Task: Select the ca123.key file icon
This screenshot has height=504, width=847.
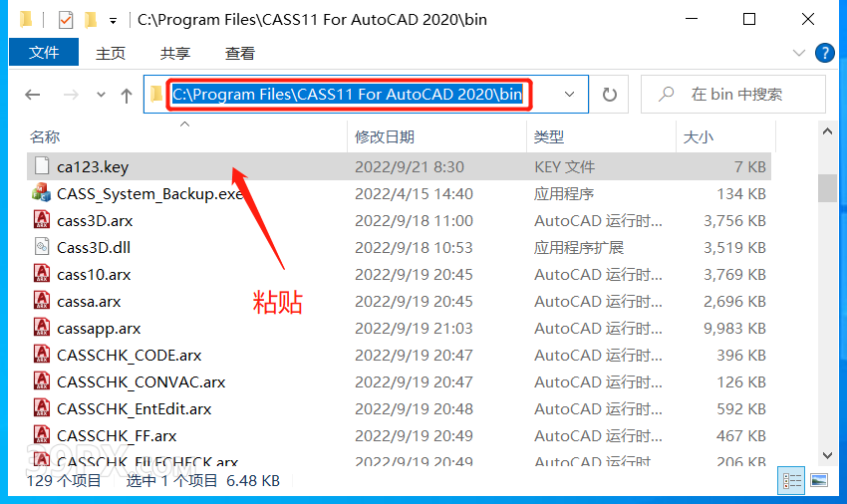Action: [x=42, y=165]
